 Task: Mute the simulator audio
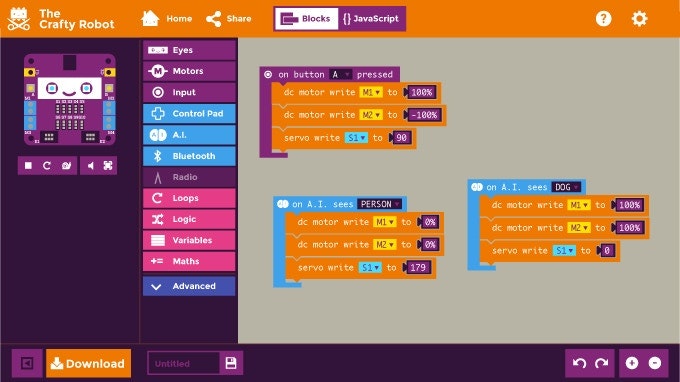click(x=90, y=166)
